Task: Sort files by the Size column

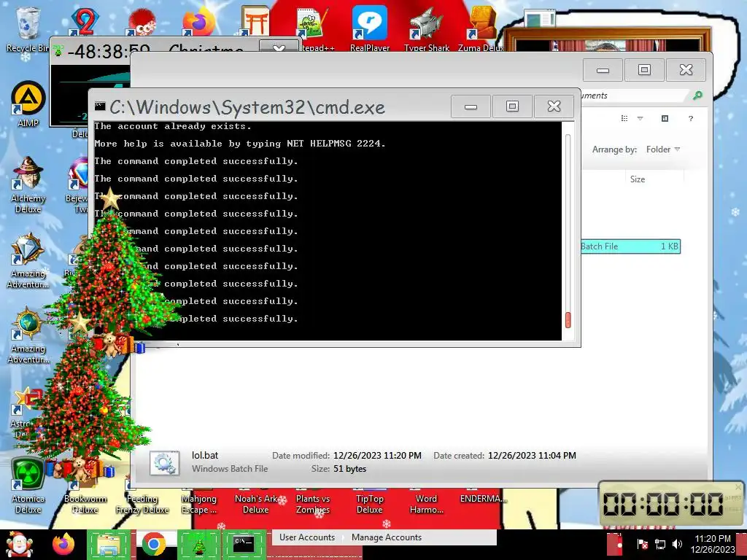Action: 638,179
